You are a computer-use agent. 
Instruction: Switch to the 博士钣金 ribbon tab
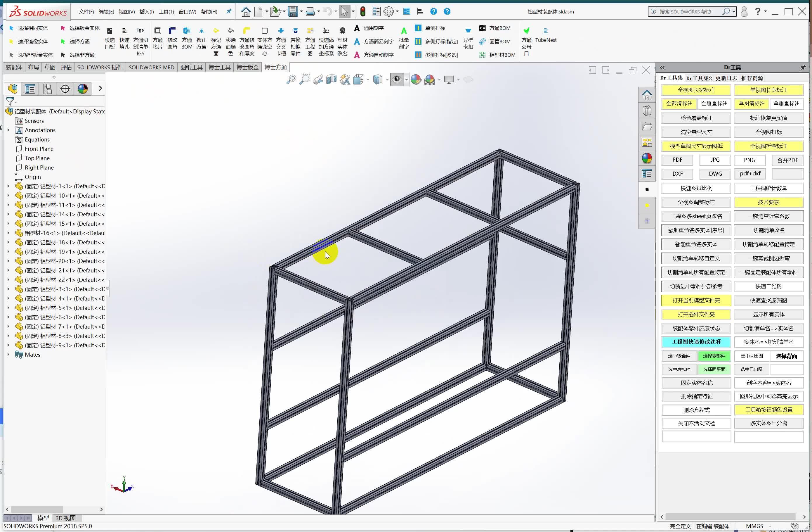[x=247, y=67]
